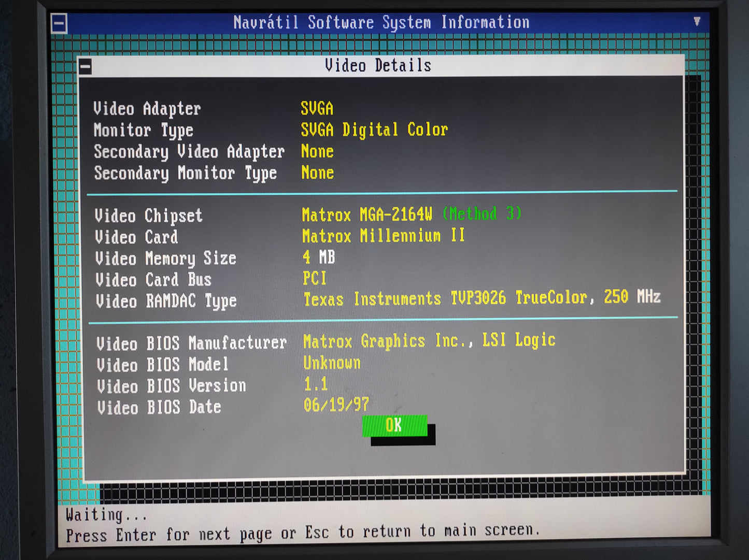Click 'Video BIOS Model' label

pos(163,365)
